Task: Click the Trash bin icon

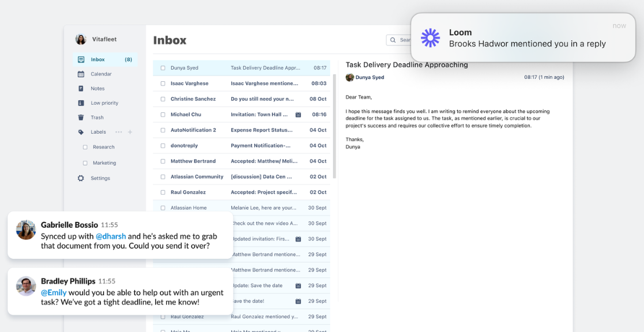Action: point(81,118)
